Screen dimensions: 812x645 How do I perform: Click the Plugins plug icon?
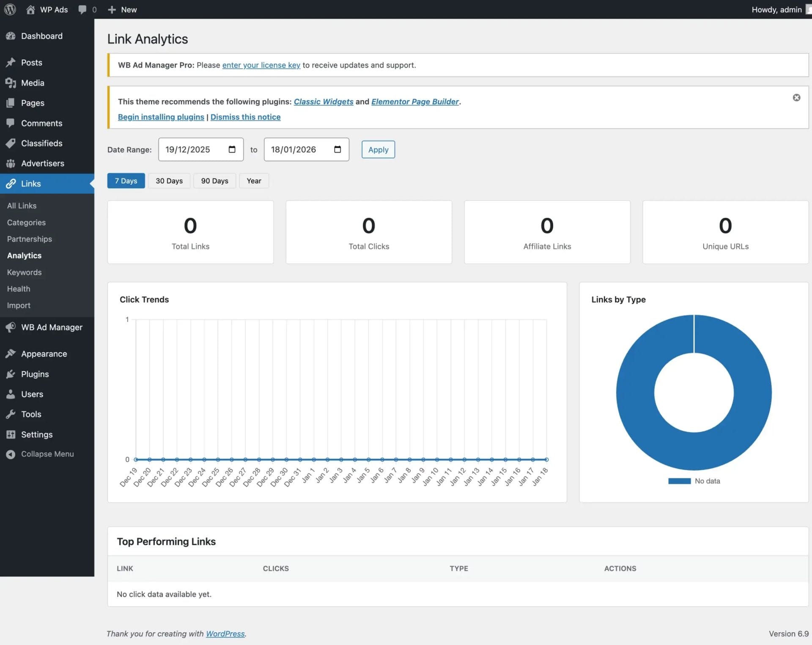(x=11, y=374)
